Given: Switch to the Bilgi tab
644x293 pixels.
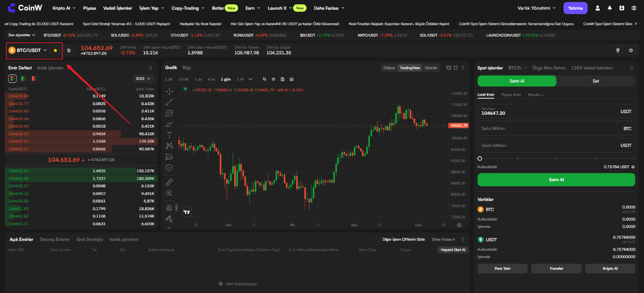Looking at the screenshot, I should point(187,68).
